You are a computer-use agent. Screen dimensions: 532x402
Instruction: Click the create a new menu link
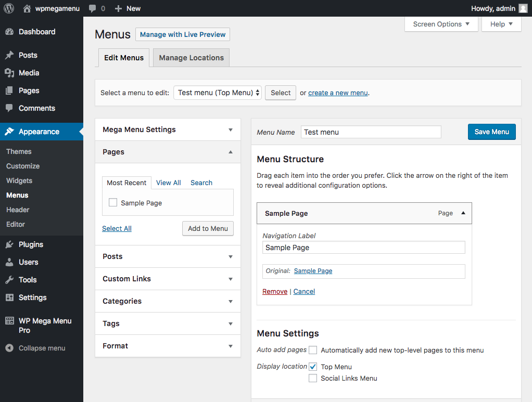338,93
